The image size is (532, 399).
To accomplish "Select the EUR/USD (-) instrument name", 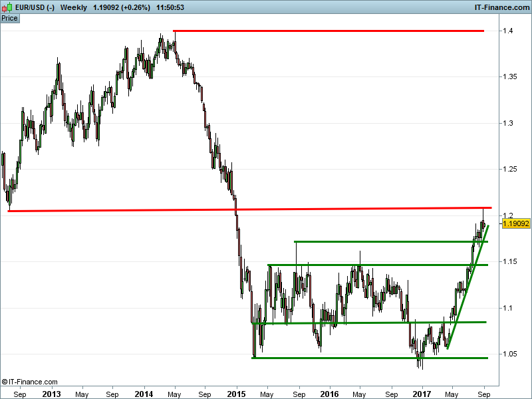I will click(35, 7).
